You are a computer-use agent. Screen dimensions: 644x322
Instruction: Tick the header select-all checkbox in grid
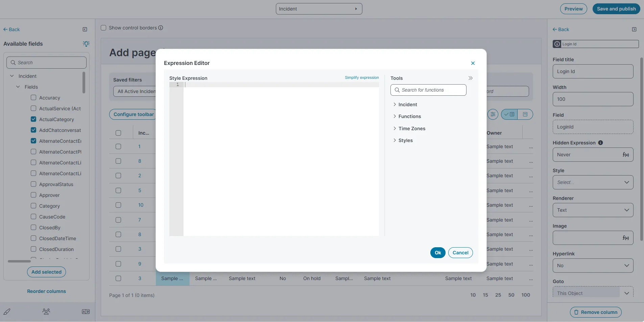[x=118, y=133]
